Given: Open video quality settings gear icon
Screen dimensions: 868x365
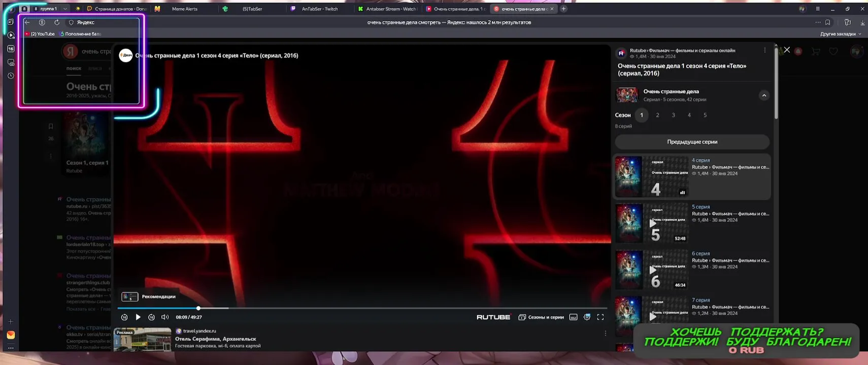Looking at the screenshot, I should [x=587, y=317].
